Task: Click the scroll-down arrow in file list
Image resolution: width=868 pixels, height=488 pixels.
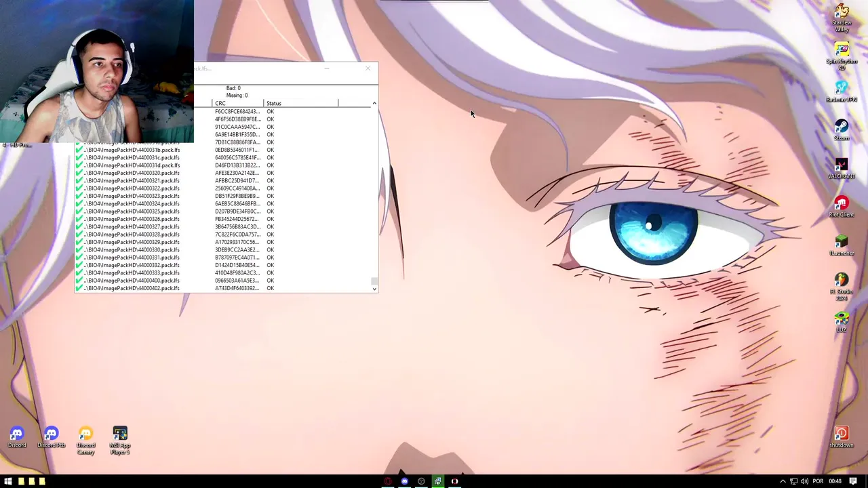Action: tap(374, 289)
